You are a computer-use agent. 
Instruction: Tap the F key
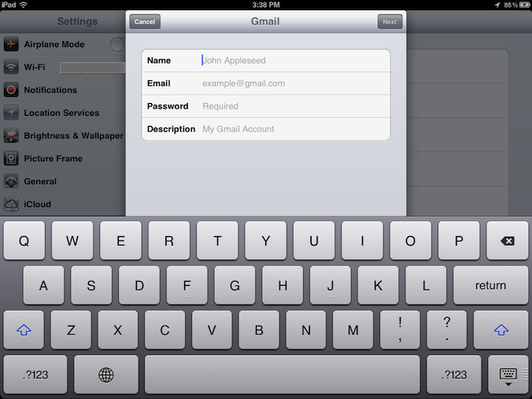pyautogui.click(x=187, y=285)
